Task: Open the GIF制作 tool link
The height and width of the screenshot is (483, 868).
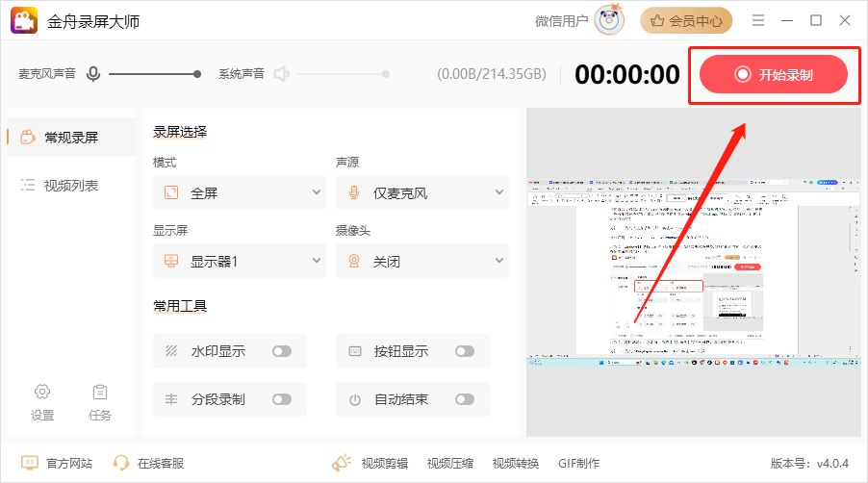Action: coord(578,463)
